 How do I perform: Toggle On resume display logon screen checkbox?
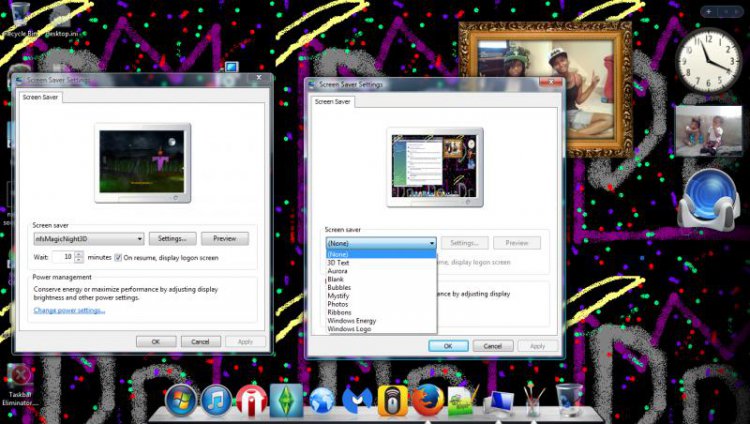(118, 257)
